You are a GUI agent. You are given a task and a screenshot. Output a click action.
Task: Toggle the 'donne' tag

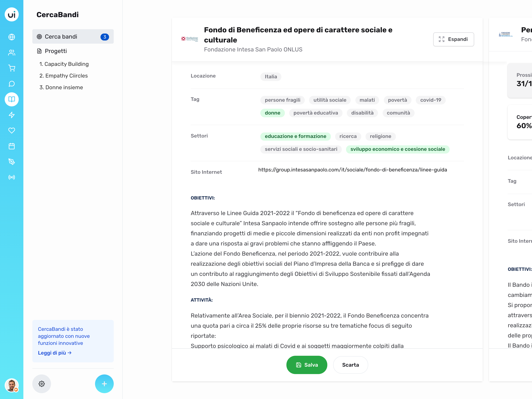(272, 113)
